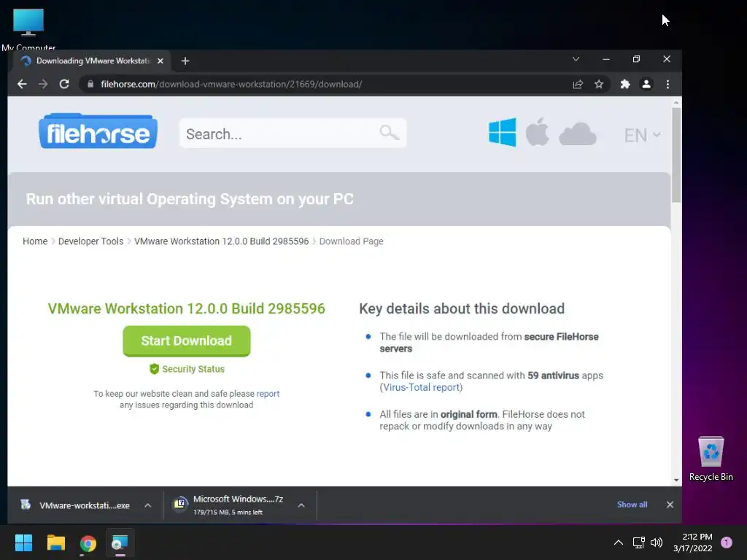The image size is (747, 560).
Task: Click the Security Status shield link
Action: [x=187, y=369]
